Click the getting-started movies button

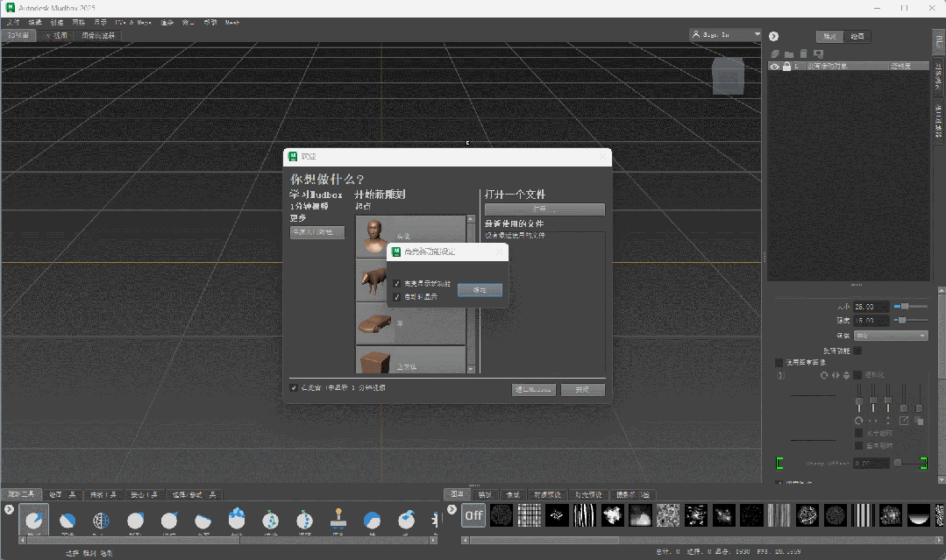317,232
